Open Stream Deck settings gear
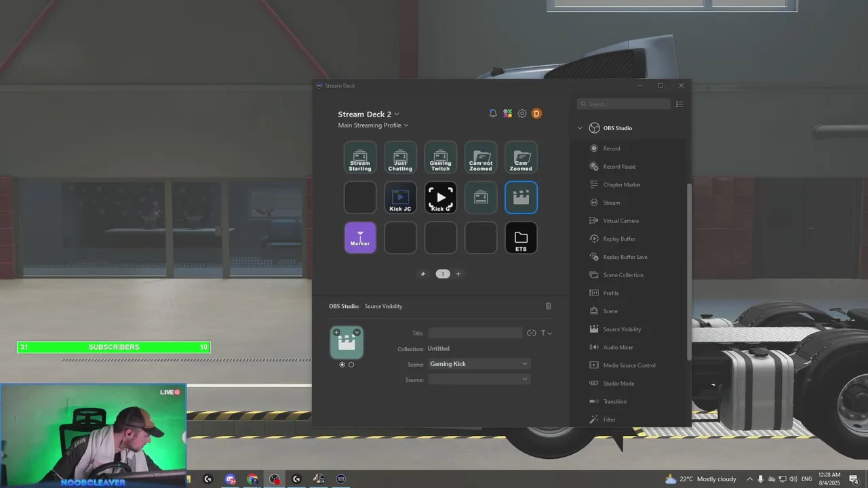This screenshot has width=868, height=488. 522,113
